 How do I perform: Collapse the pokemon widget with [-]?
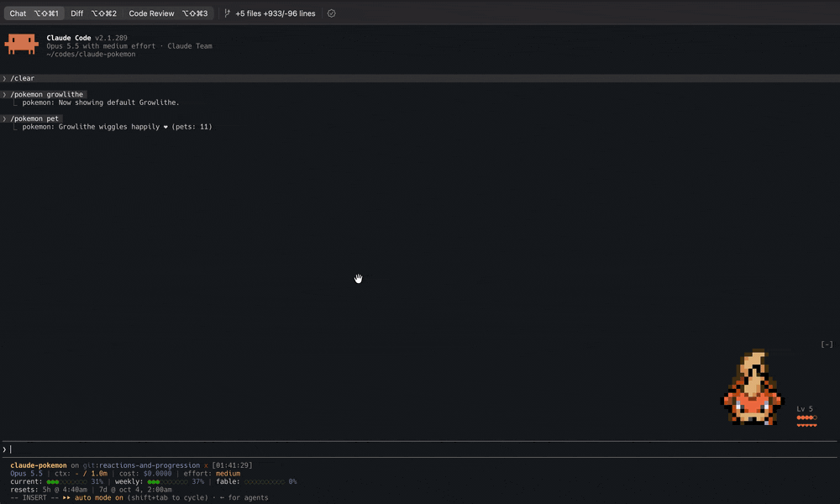(x=827, y=344)
